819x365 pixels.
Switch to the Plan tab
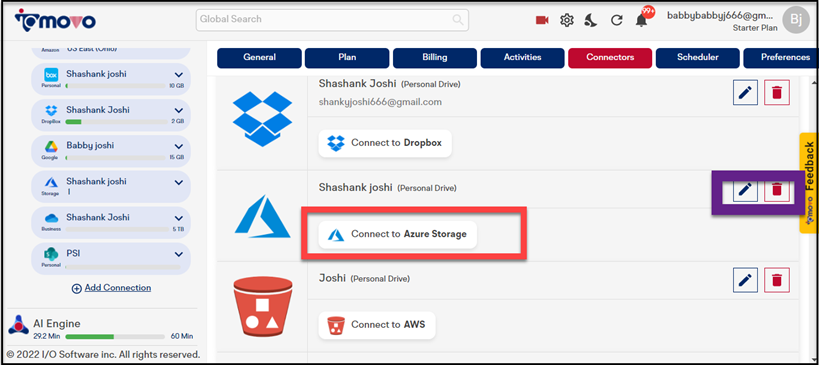tap(347, 57)
